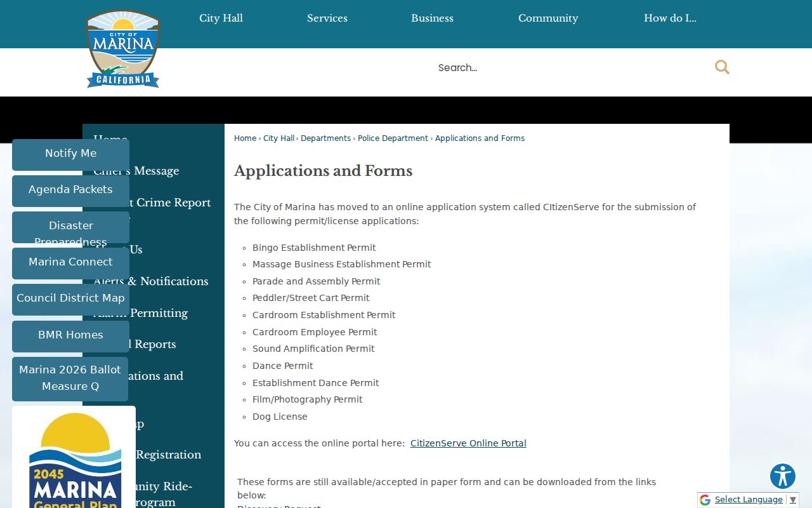Click the Notify Me button
The width and height of the screenshot is (812, 508).
70,154
